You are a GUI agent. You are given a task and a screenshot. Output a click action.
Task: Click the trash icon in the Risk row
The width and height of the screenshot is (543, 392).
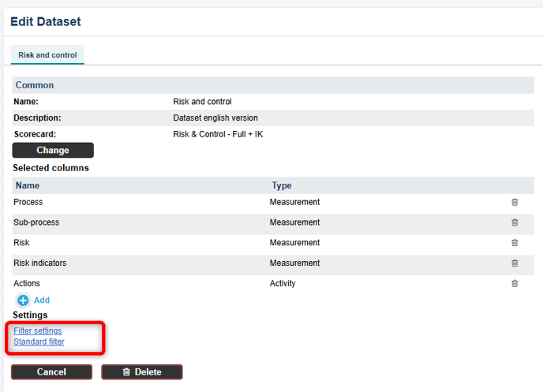515,243
